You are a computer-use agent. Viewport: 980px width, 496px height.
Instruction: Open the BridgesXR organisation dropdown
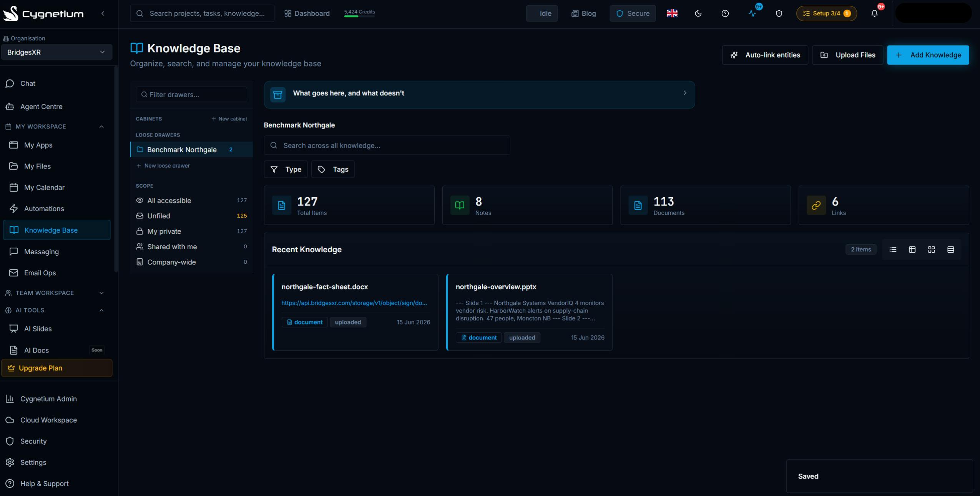[57, 52]
